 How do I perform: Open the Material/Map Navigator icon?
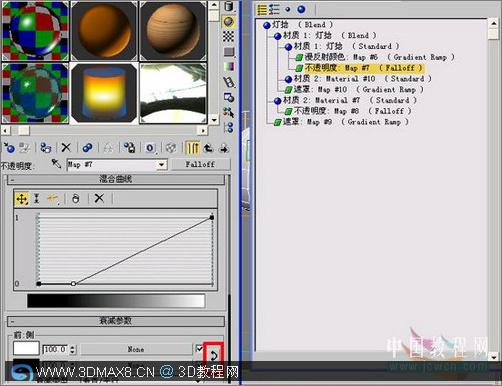229,127
